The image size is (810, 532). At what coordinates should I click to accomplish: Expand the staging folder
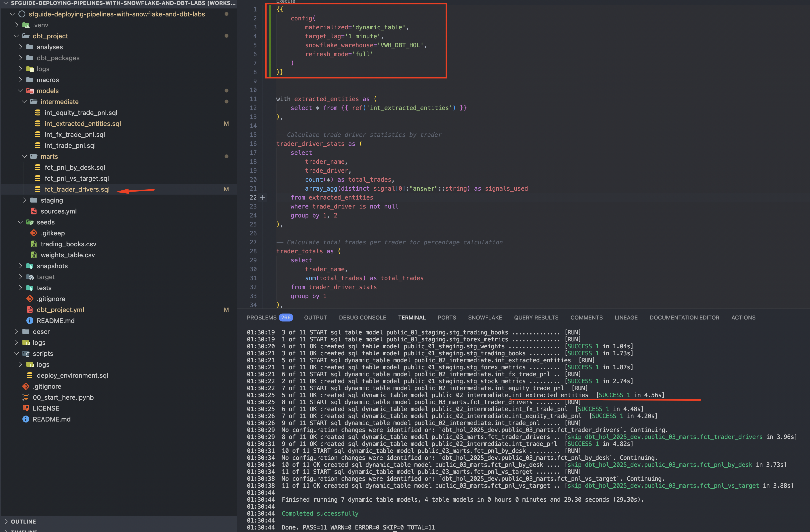(x=24, y=200)
